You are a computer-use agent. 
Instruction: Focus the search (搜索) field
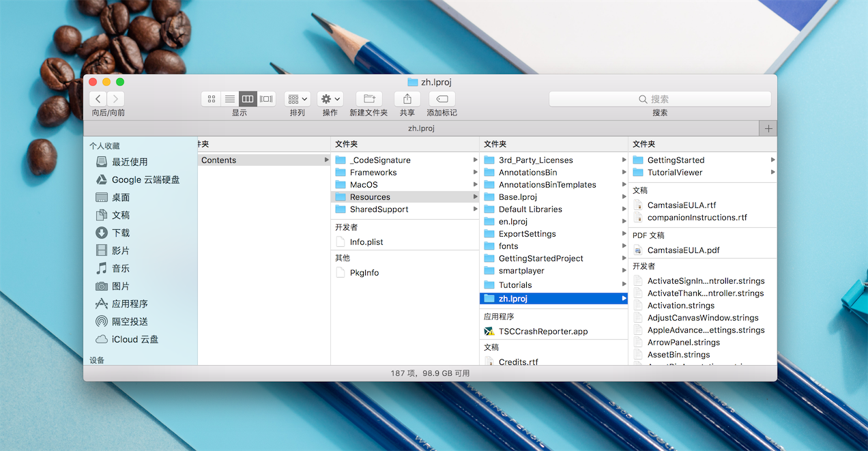(x=660, y=99)
